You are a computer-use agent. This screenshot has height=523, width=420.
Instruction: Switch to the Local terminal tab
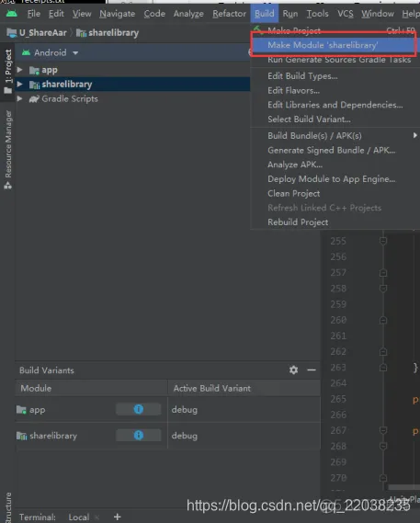(79, 517)
